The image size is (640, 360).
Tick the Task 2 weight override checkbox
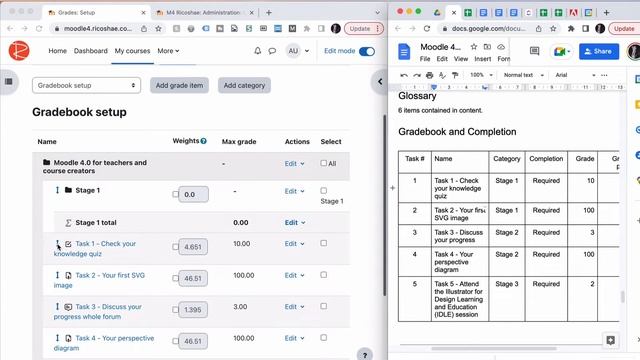[x=176, y=278]
